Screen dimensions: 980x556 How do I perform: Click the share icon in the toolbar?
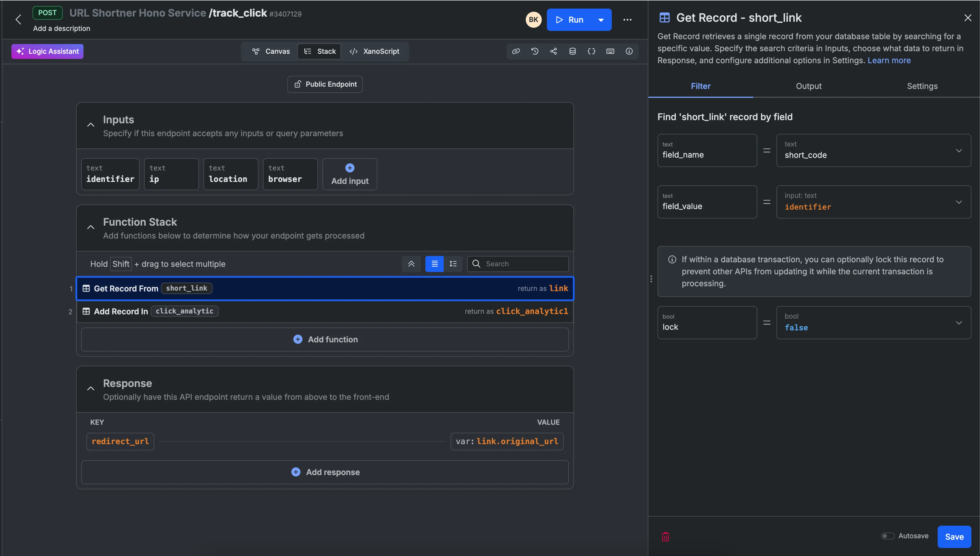pyautogui.click(x=553, y=51)
